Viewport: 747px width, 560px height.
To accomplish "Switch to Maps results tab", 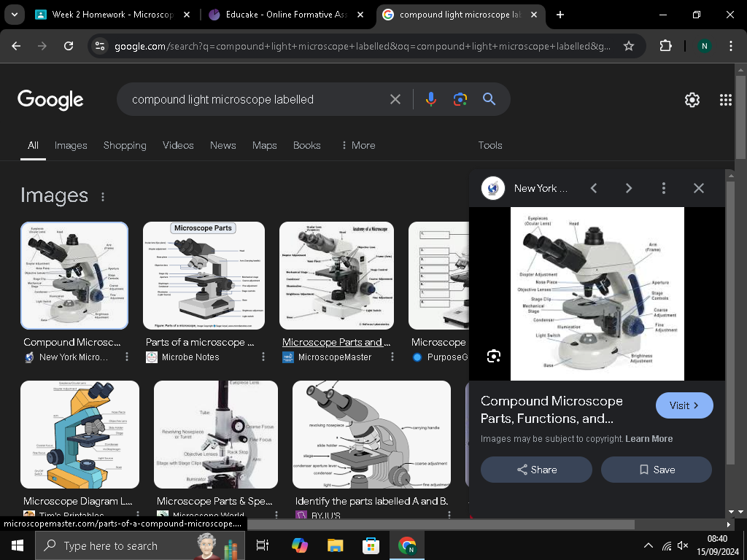I will pos(264,145).
